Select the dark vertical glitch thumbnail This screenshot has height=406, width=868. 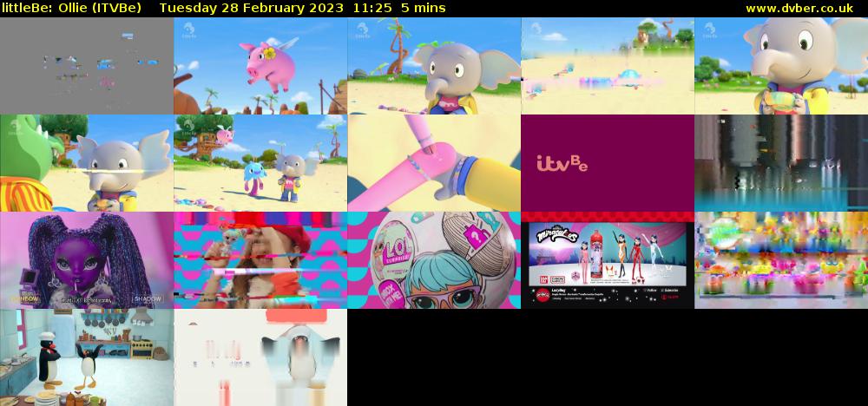(x=781, y=163)
